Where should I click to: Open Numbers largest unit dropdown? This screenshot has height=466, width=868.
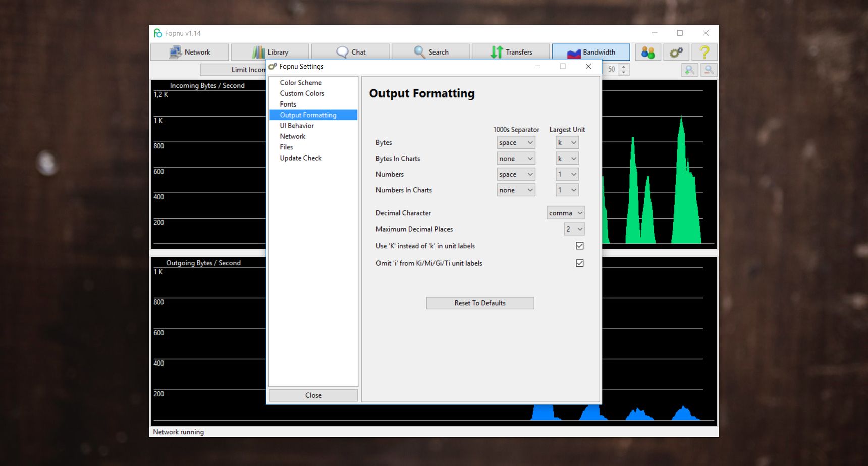coord(567,174)
